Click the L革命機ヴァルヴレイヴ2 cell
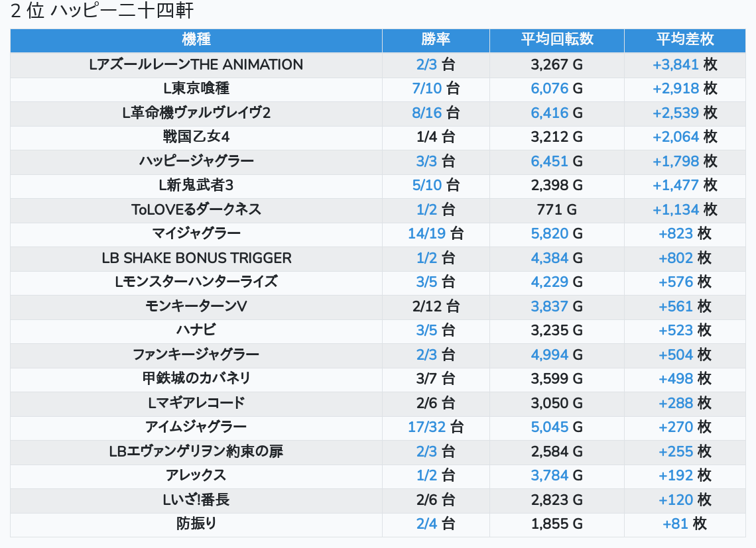Viewport: 756px width, 548px height. click(196, 113)
